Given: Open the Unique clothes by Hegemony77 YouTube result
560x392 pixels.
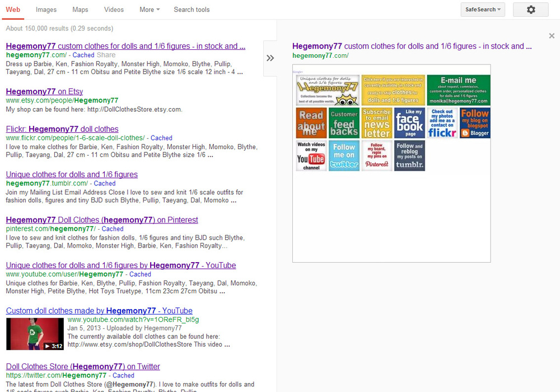Looking at the screenshot, I should click(121, 265).
